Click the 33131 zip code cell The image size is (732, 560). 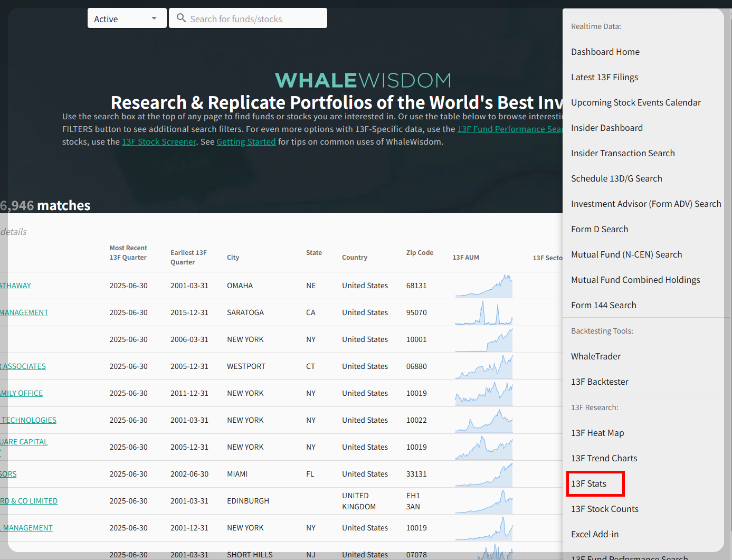point(416,474)
